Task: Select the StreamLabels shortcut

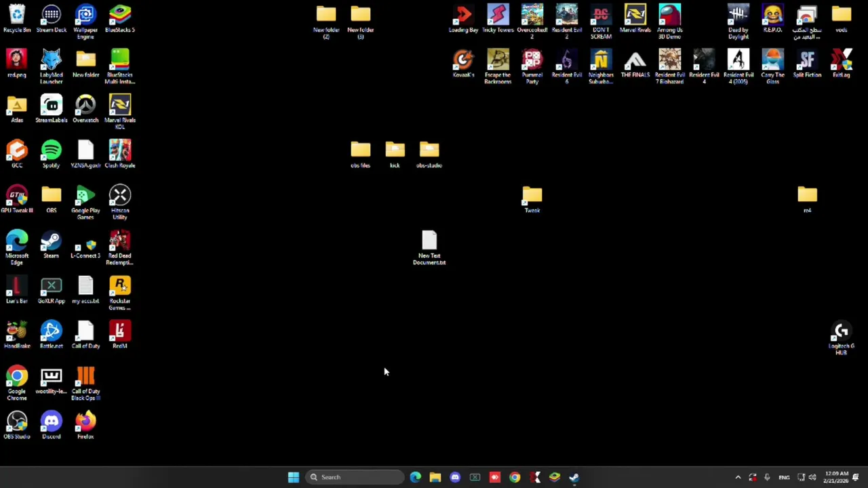Action: click(x=52, y=109)
